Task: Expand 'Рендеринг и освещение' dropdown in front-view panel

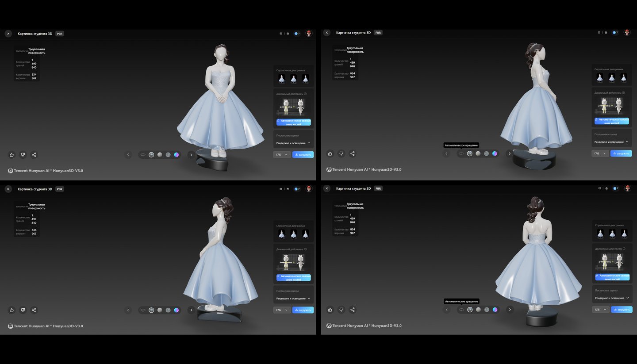Action: [293, 143]
